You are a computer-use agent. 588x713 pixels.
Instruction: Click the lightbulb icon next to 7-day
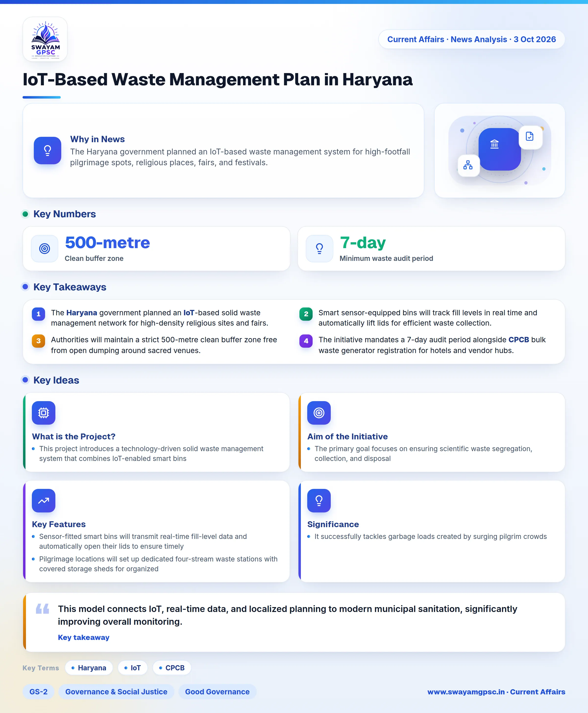(319, 249)
